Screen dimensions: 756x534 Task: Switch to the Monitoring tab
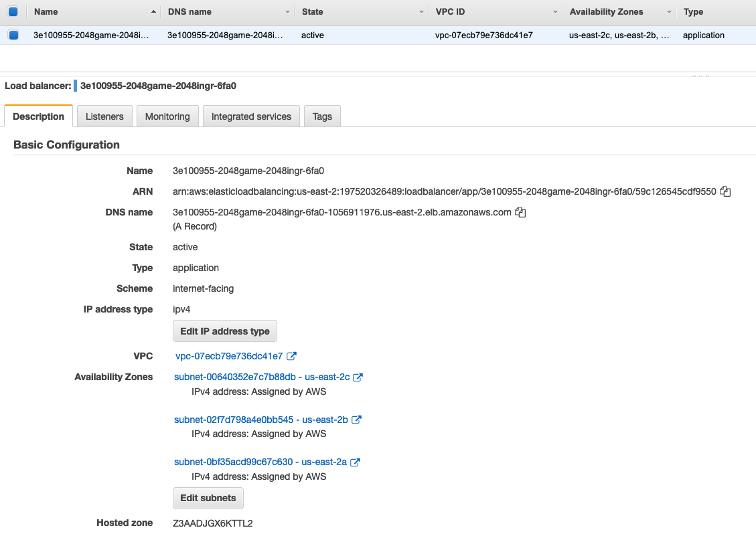click(x=167, y=116)
